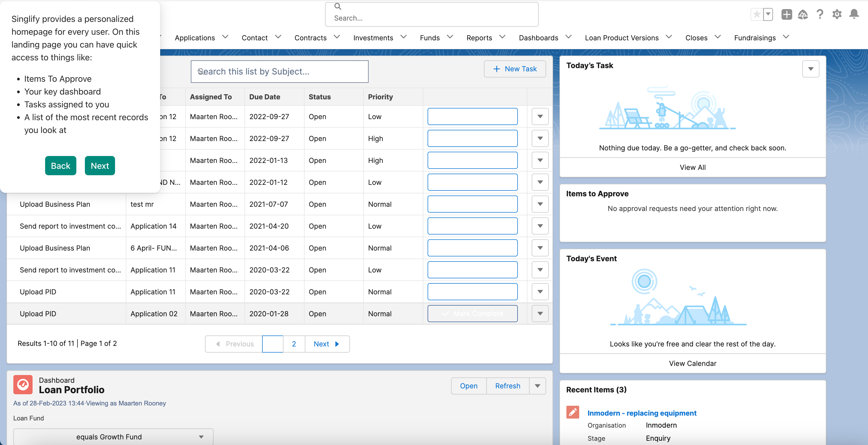
Task: Open the Funds tab
Action: [430, 38]
